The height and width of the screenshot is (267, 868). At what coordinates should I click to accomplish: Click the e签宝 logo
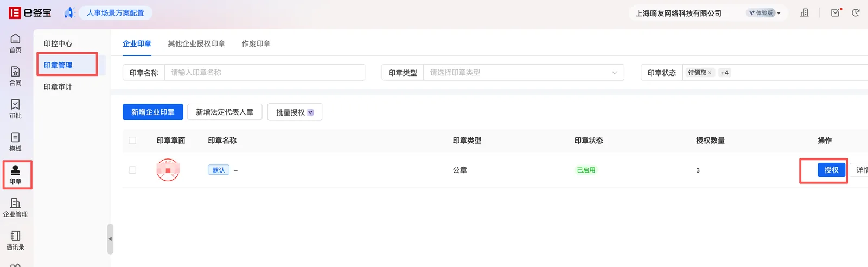(30, 12)
